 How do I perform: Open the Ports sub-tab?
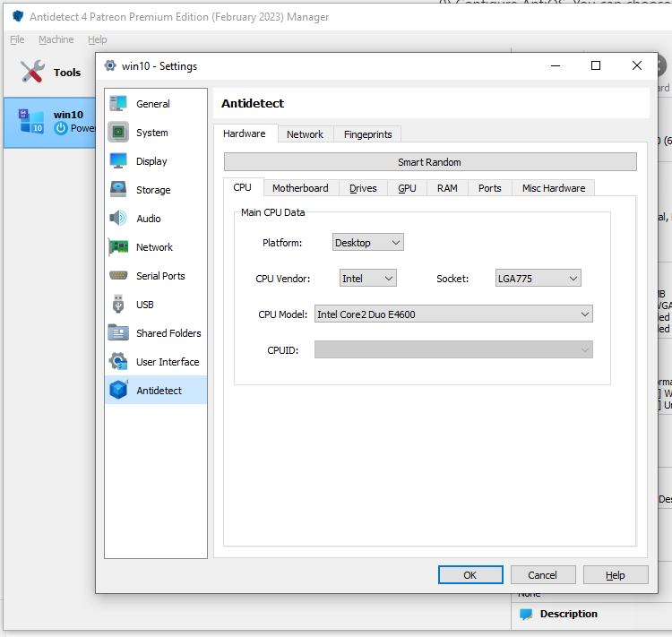489,188
